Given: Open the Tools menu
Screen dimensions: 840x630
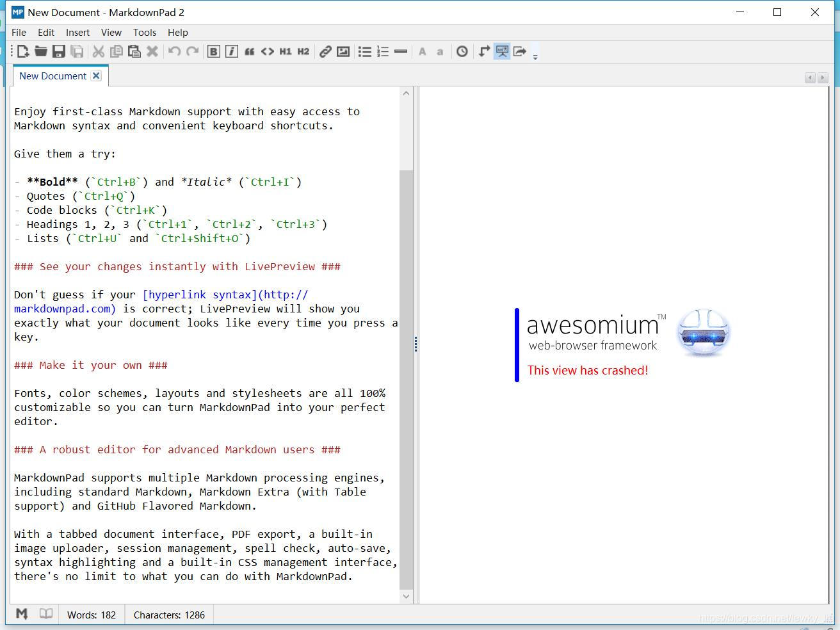Looking at the screenshot, I should pos(145,32).
